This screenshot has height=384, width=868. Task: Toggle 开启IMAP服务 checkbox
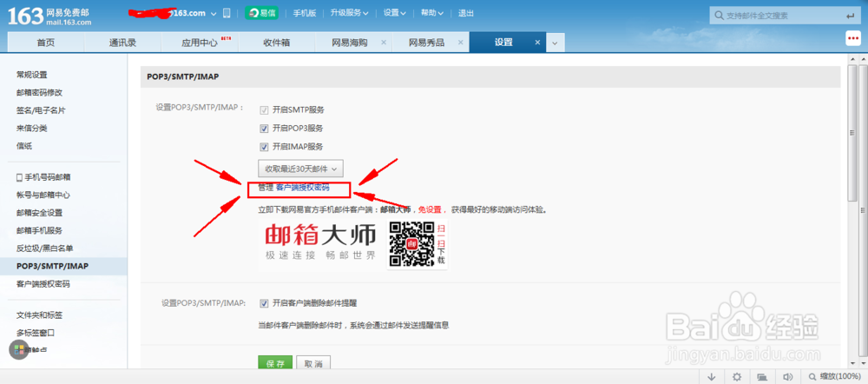[x=264, y=147]
